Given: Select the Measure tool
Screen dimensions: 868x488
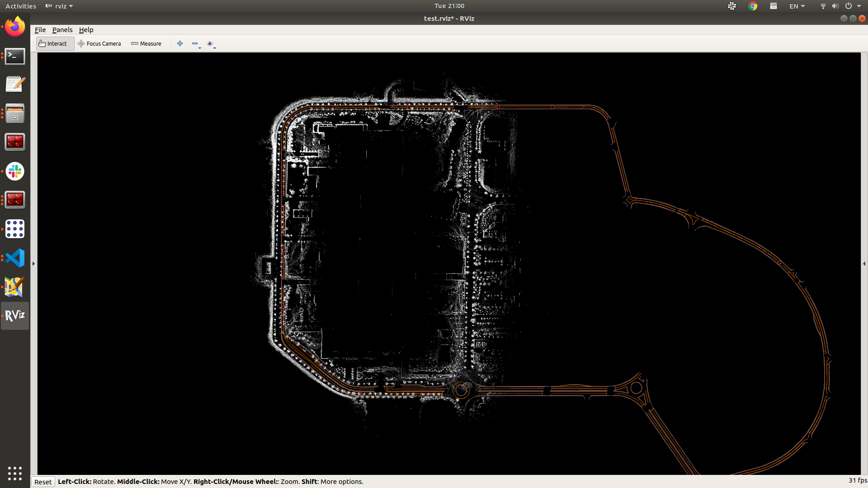Looking at the screenshot, I should click(146, 44).
